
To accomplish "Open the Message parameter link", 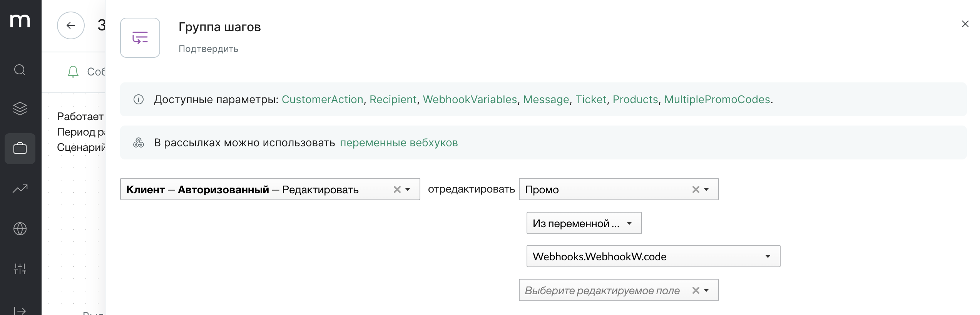I will click(546, 99).
